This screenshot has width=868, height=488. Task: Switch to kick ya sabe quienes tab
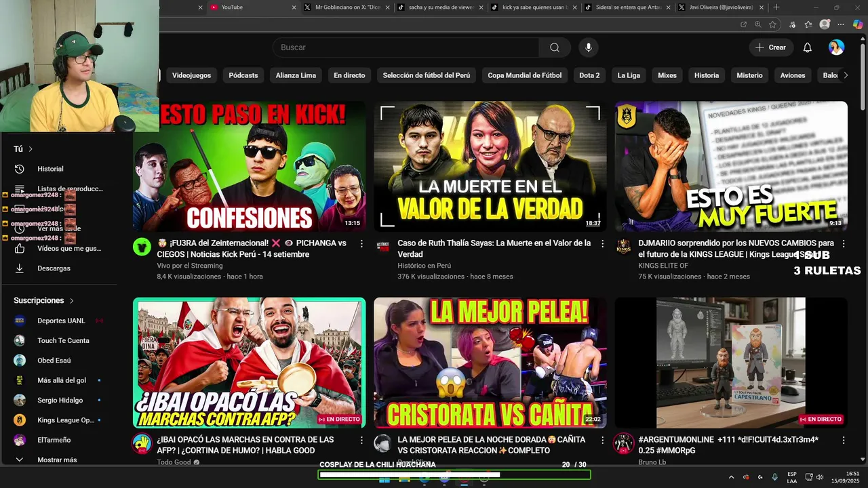pos(533,7)
